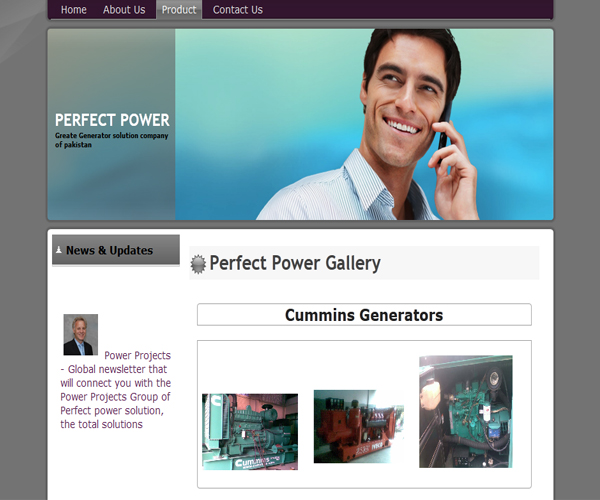
Task: Select the highlighted Product tab
Action: coord(179,10)
